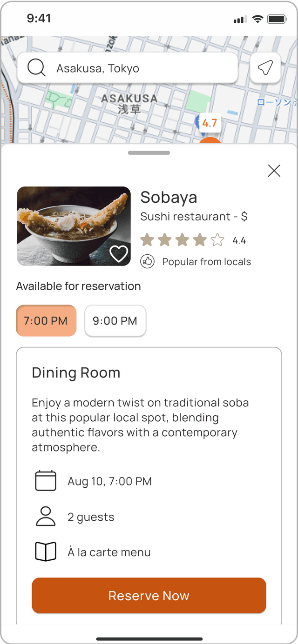Viewport: 298px width, 644px height.
Task: Close the Sobaya details sheet
Action: [274, 171]
